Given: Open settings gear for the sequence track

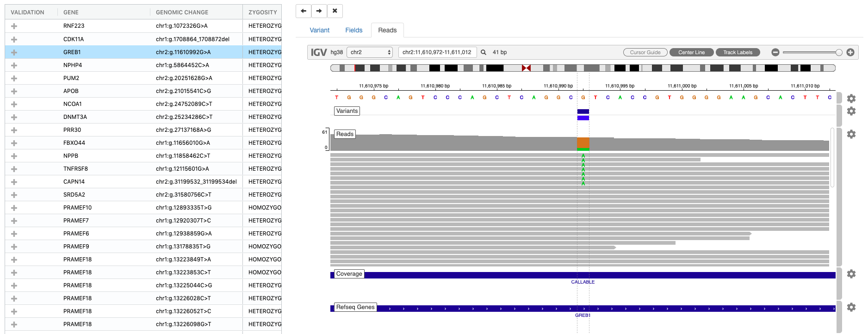Looking at the screenshot, I should (851, 98).
